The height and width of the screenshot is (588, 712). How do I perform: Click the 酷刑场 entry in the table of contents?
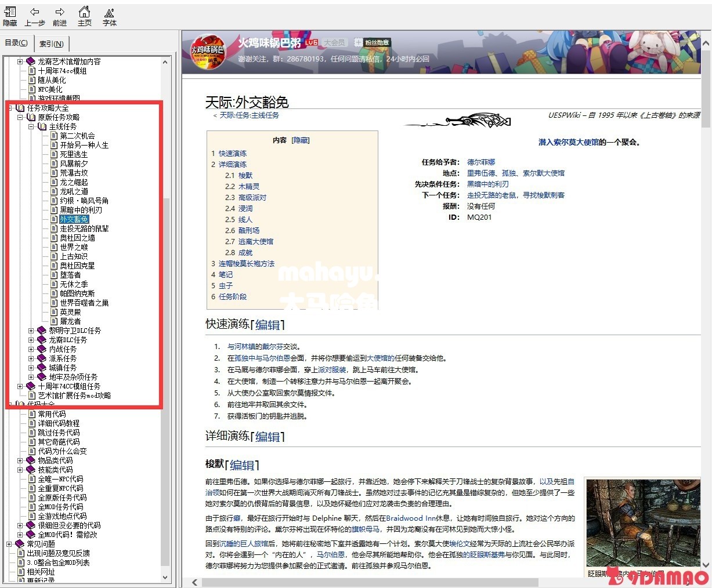(x=248, y=231)
